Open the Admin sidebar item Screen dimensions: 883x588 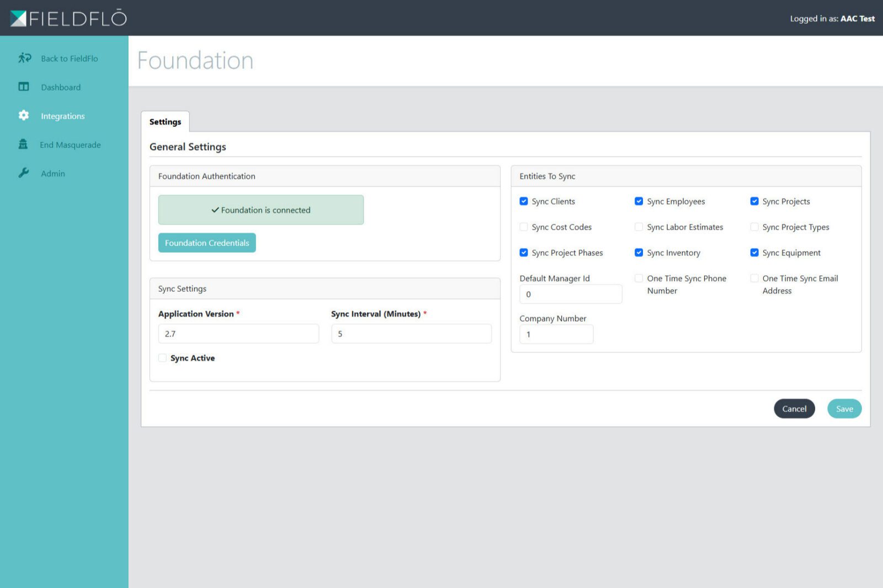(x=53, y=173)
